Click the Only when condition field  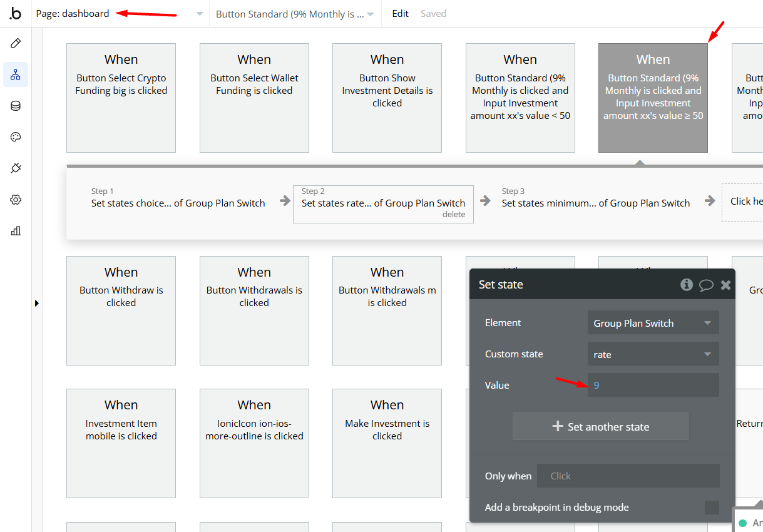[628, 476]
